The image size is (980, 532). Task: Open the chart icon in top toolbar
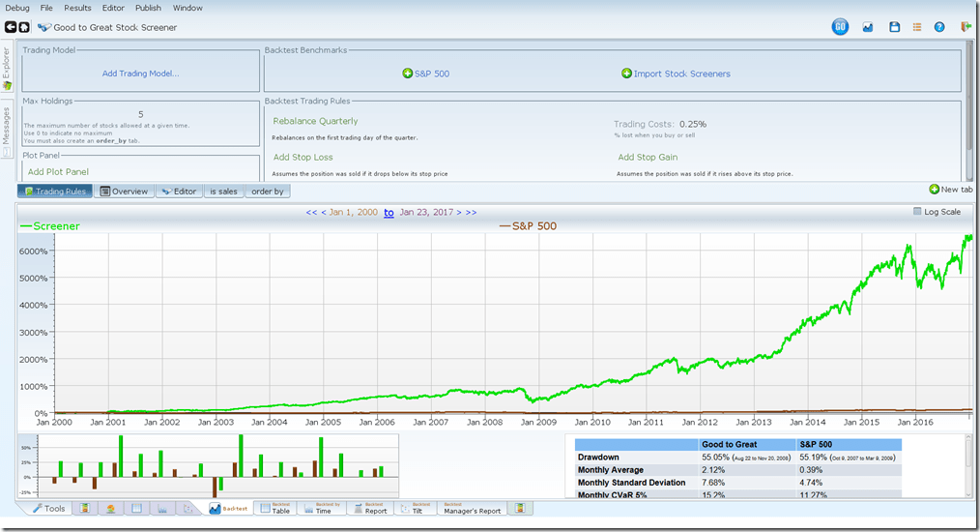pos(868,27)
